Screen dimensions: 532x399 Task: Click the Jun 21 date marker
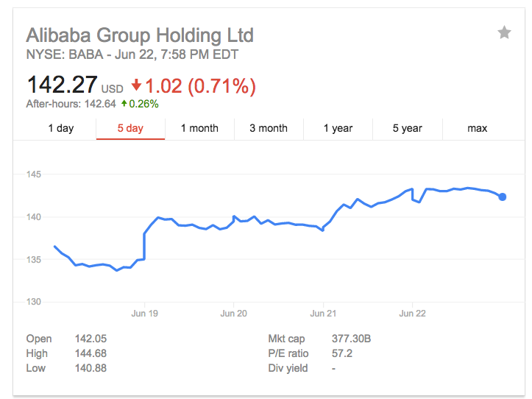(323, 313)
